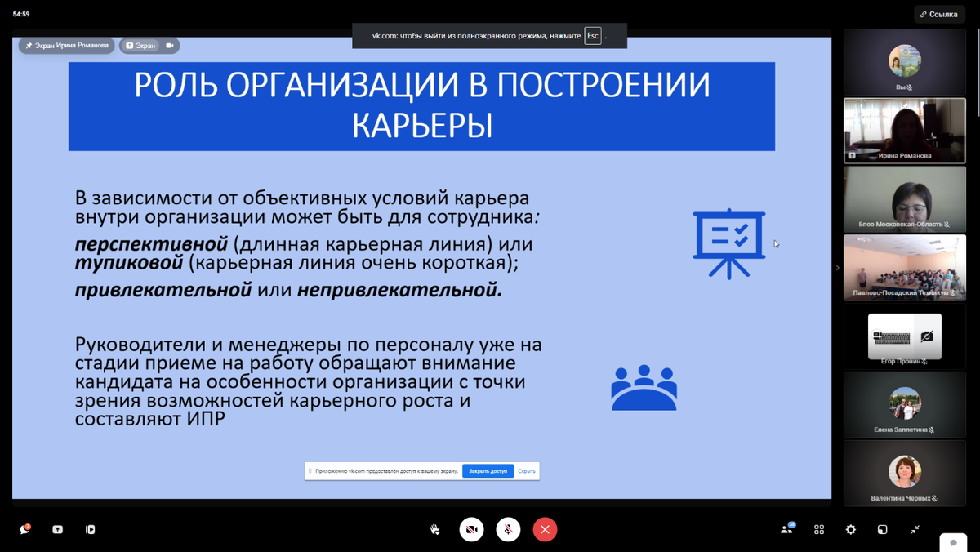Screen dimensions: 980x552
Task: Select Валентина Черных video tile
Action: 904,473
